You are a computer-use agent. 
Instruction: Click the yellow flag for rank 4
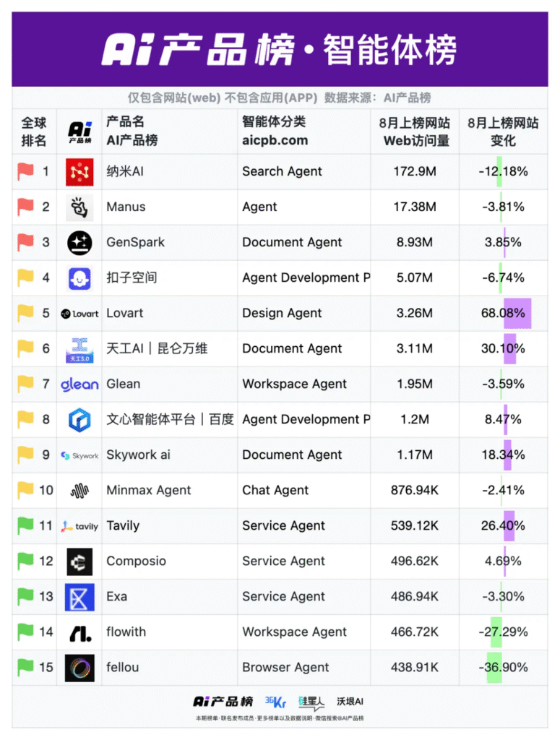coord(25,278)
